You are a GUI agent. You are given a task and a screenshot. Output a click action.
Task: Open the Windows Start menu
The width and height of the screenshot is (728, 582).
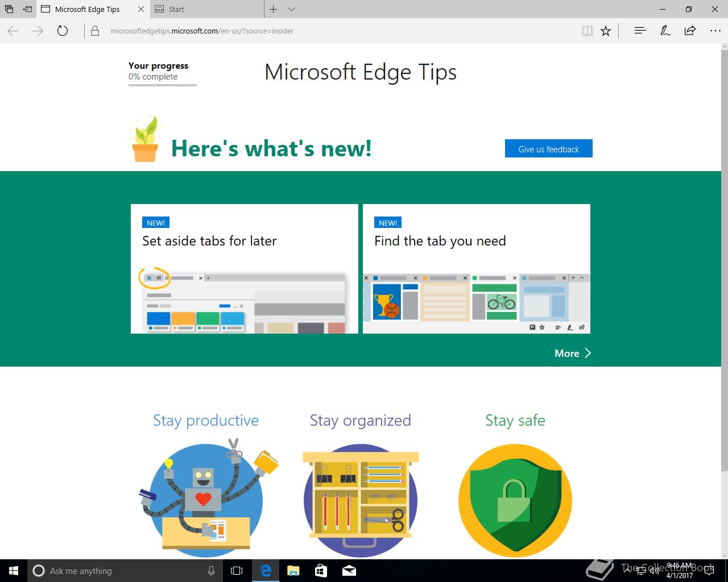pyautogui.click(x=14, y=571)
